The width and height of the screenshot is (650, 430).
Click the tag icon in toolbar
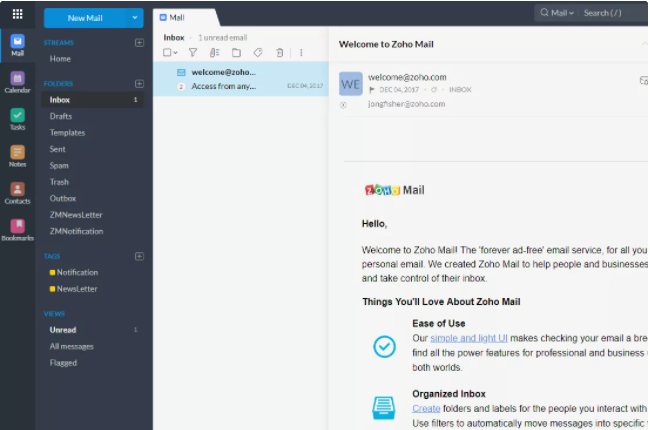pyautogui.click(x=257, y=52)
